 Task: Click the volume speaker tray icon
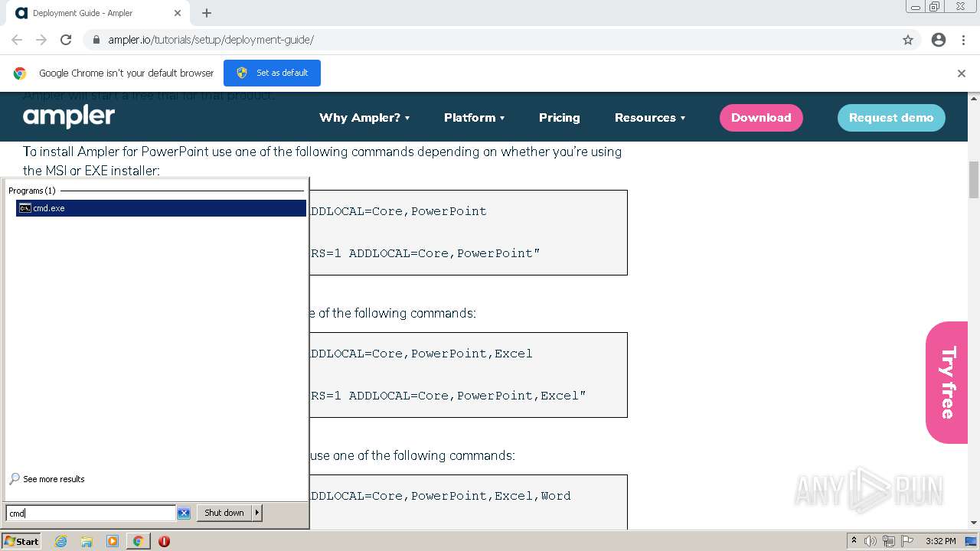coord(871,541)
